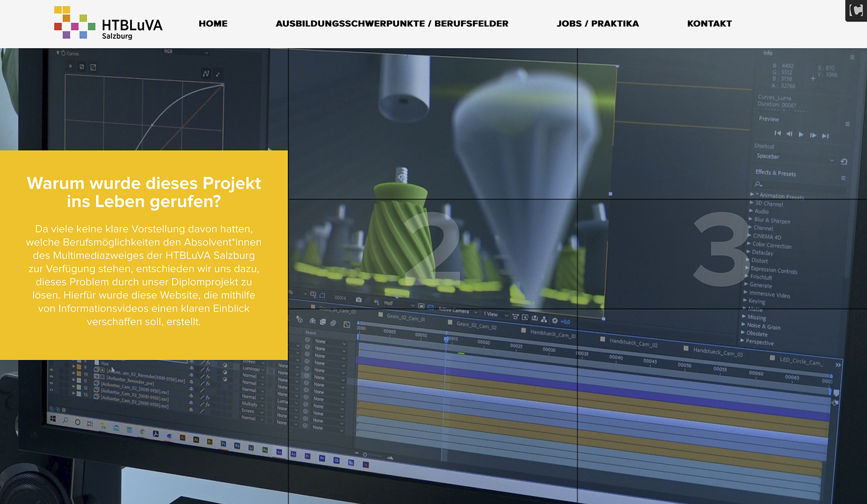Screen dimensions: 867x504
Task: Click the dark icon in top-right corner
Action: point(856,10)
